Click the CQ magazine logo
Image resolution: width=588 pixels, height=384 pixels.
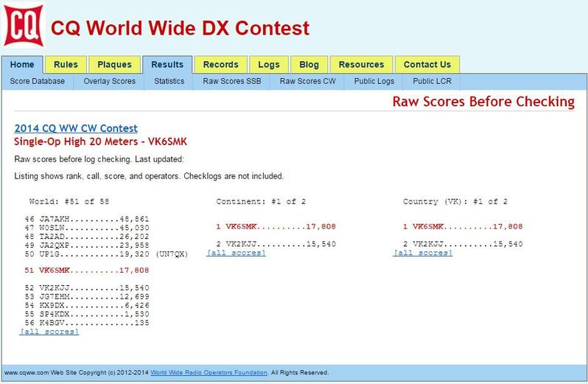24,26
